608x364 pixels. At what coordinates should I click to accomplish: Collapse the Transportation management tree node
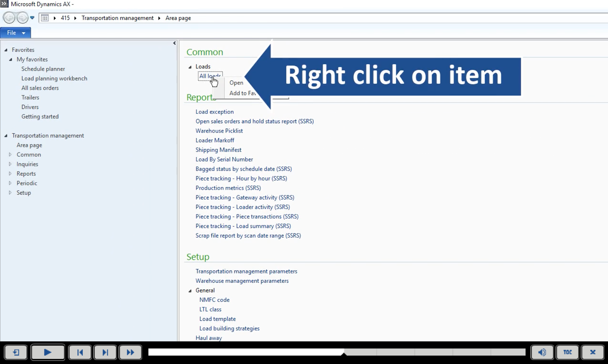(x=6, y=136)
